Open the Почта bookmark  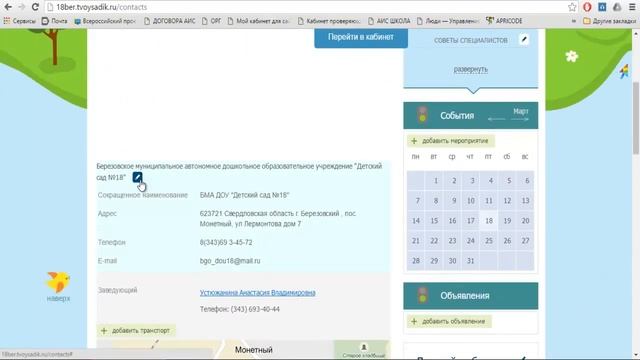pos(55,21)
